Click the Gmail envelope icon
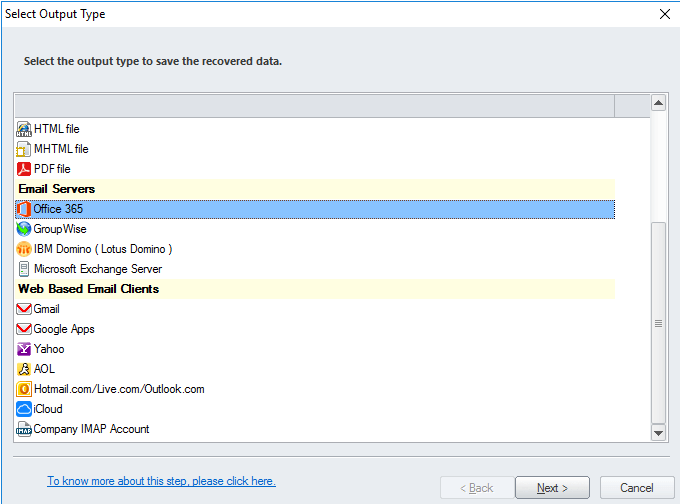 [24, 309]
